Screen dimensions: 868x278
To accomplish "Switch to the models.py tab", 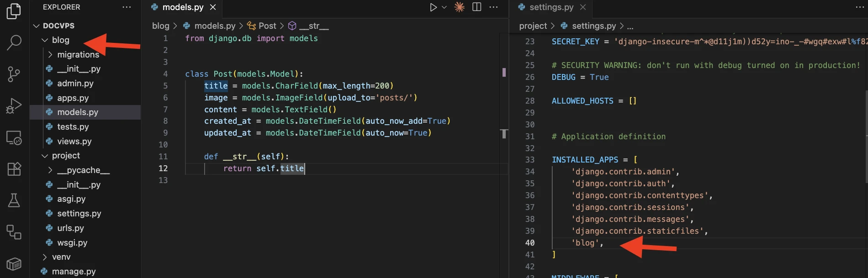I will coord(182,7).
